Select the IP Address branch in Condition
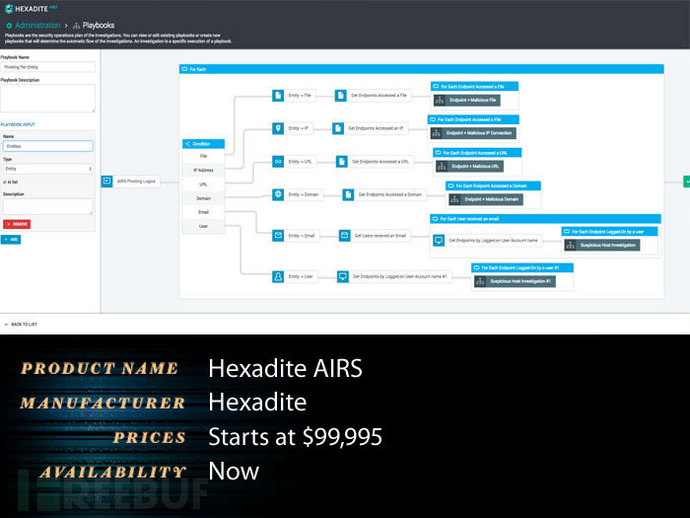Viewport: 690px width, 518px height. point(203,170)
